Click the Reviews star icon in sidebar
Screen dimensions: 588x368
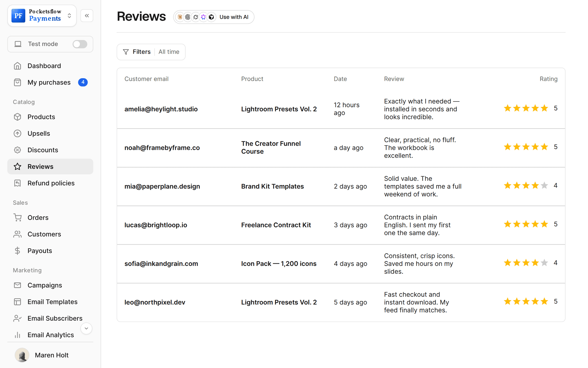[18, 166]
